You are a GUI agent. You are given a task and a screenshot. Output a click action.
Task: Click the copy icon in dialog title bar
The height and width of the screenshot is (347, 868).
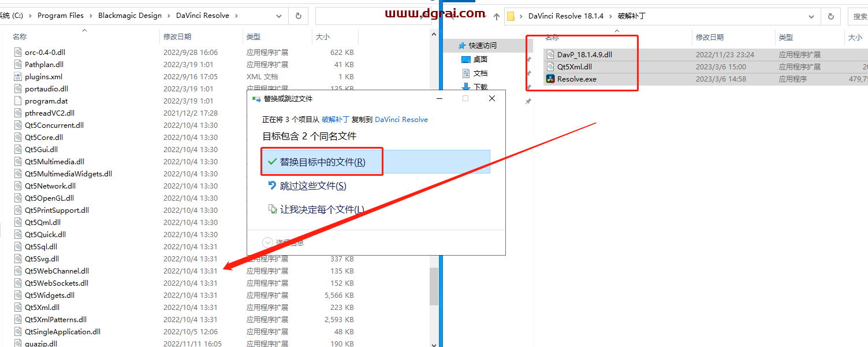point(256,98)
